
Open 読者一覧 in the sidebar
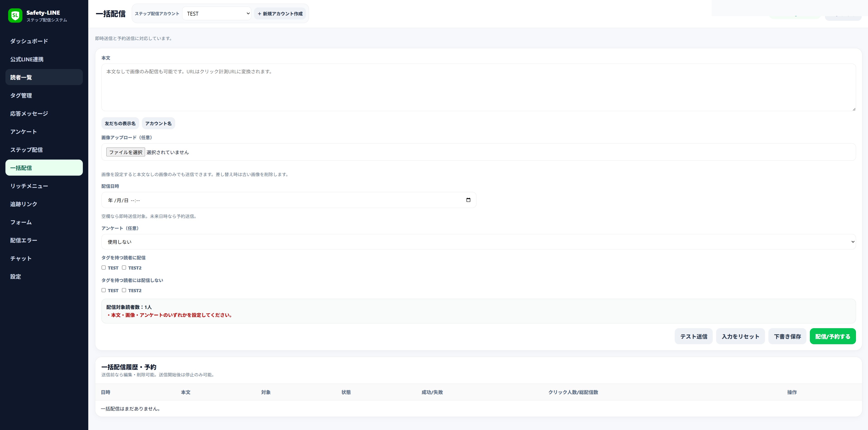coord(44,77)
